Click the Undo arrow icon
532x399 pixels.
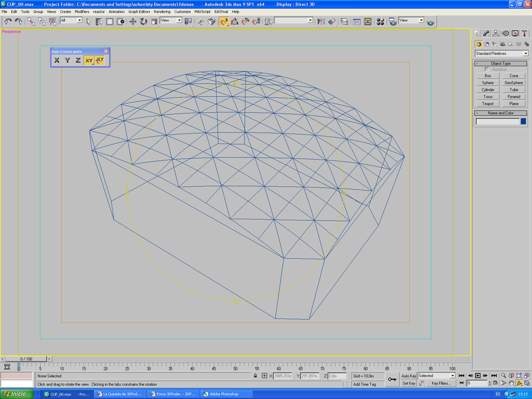(8, 21)
